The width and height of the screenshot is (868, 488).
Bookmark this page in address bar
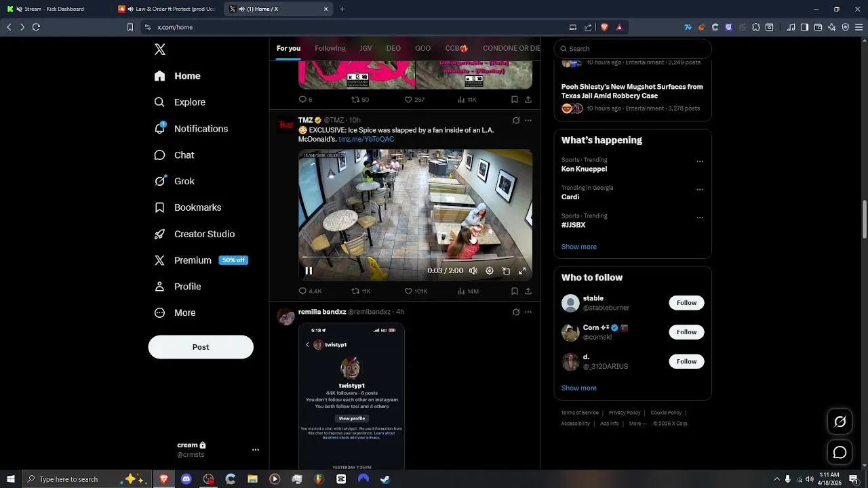click(130, 27)
